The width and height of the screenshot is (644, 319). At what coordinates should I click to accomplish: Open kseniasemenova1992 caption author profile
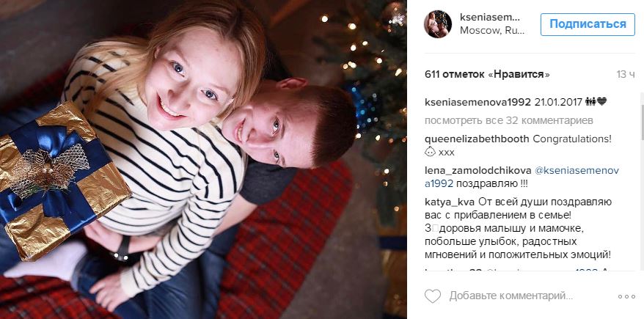tap(477, 102)
